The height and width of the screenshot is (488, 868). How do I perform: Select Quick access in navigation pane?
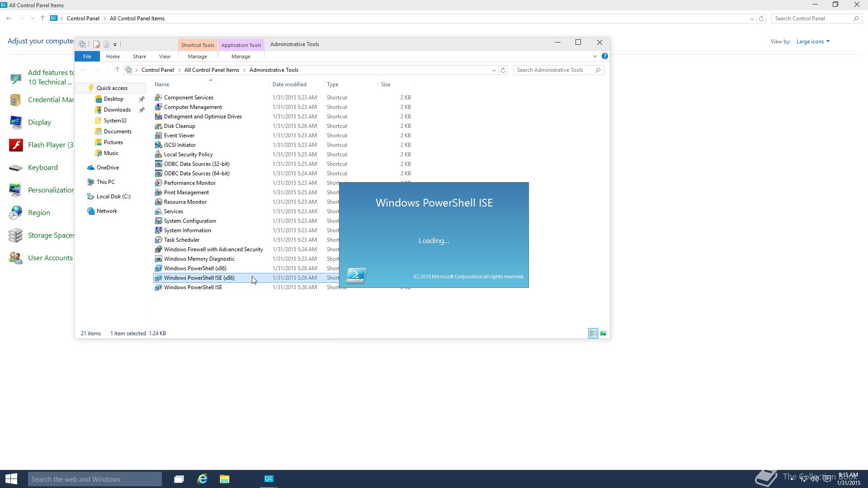[111, 88]
